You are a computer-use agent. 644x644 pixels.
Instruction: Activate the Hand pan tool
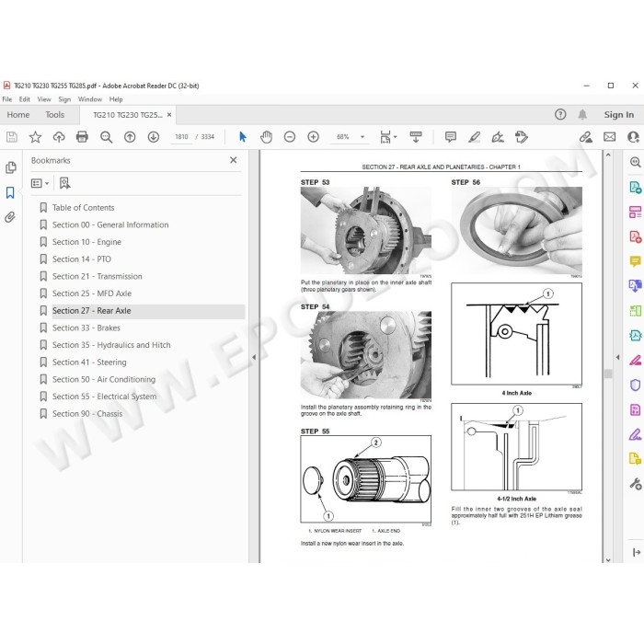(x=266, y=137)
